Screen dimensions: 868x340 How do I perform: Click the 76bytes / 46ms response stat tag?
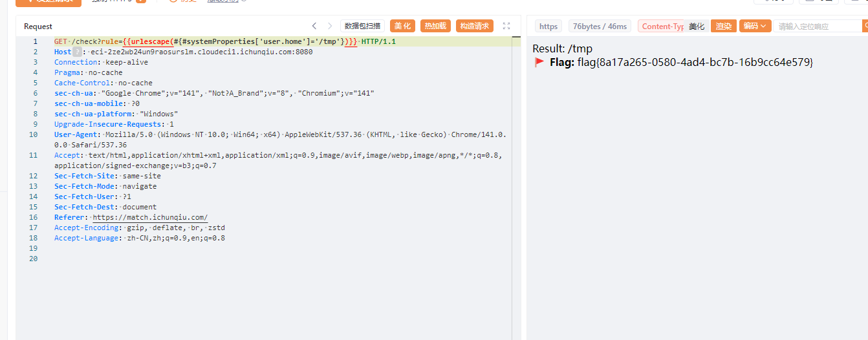[x=600, y=27]
